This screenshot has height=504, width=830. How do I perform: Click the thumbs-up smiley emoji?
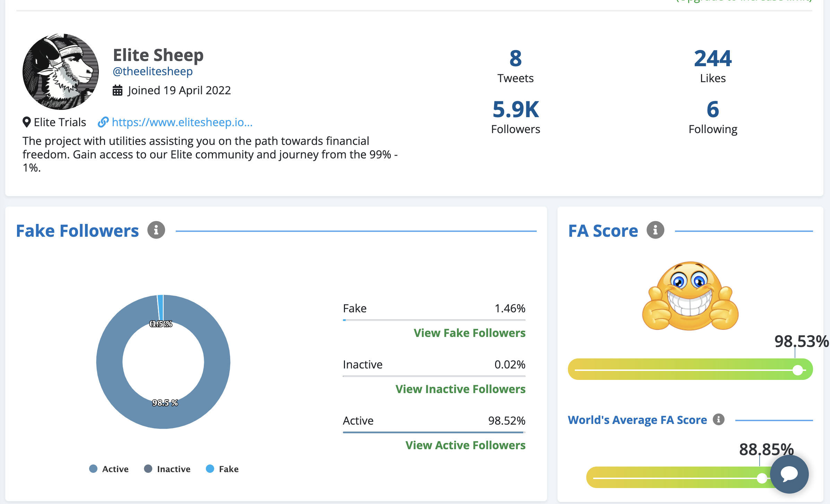690,296
